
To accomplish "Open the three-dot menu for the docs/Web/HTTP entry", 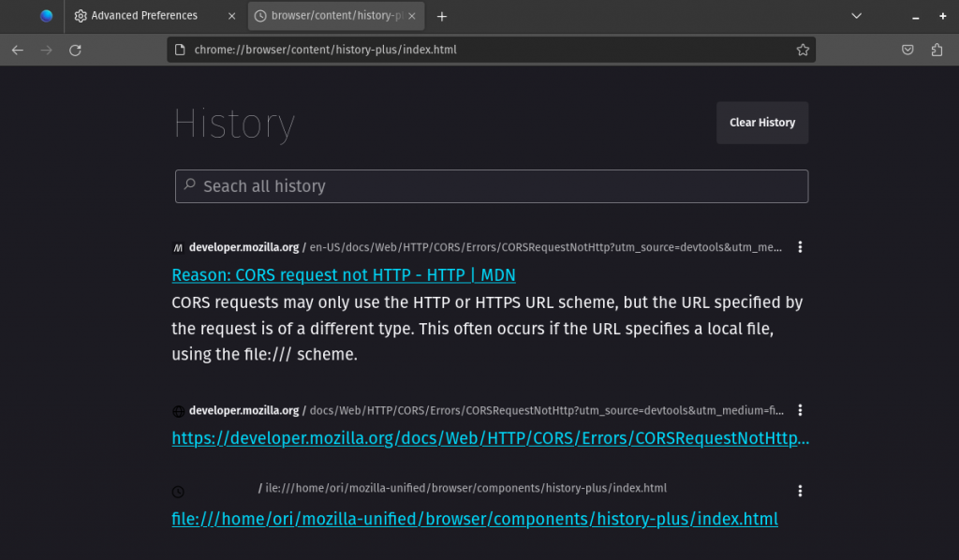I will click(800, 410).
